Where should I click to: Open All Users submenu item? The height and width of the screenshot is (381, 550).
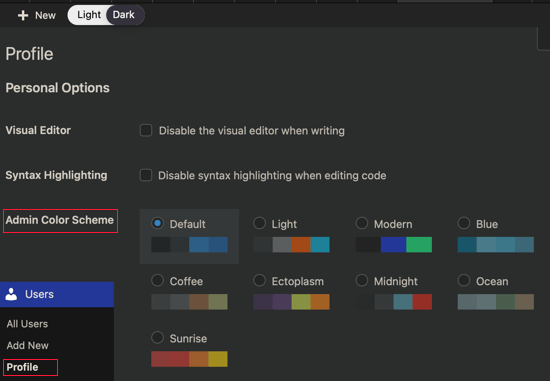tap(27, 324)
